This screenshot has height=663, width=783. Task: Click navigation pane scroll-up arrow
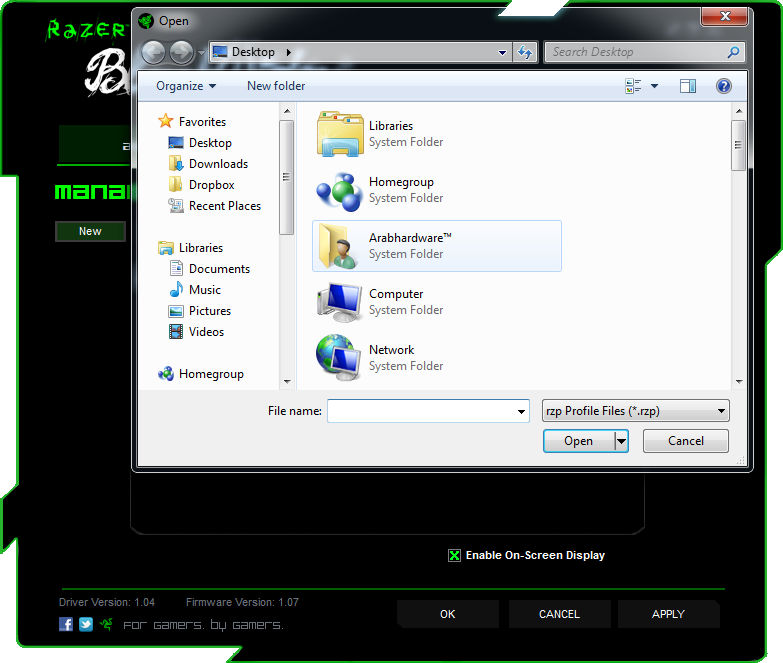coord(287,111)
